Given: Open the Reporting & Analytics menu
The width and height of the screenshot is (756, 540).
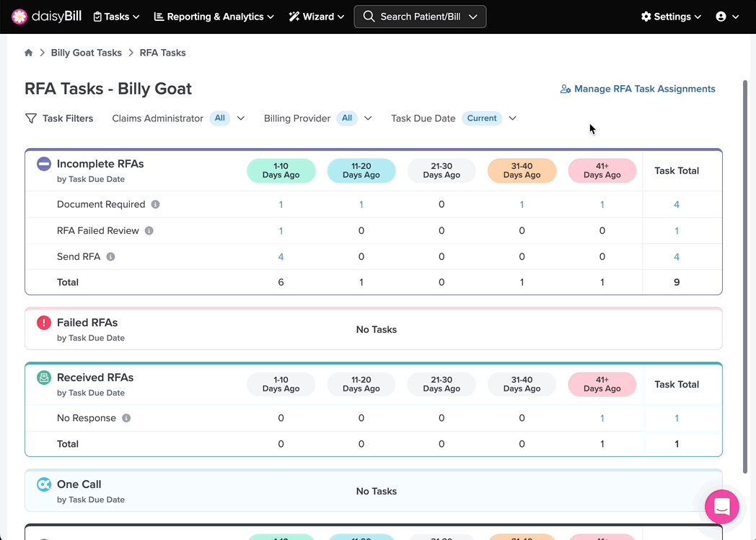Looking at the screenshot, I should (214, 17).
